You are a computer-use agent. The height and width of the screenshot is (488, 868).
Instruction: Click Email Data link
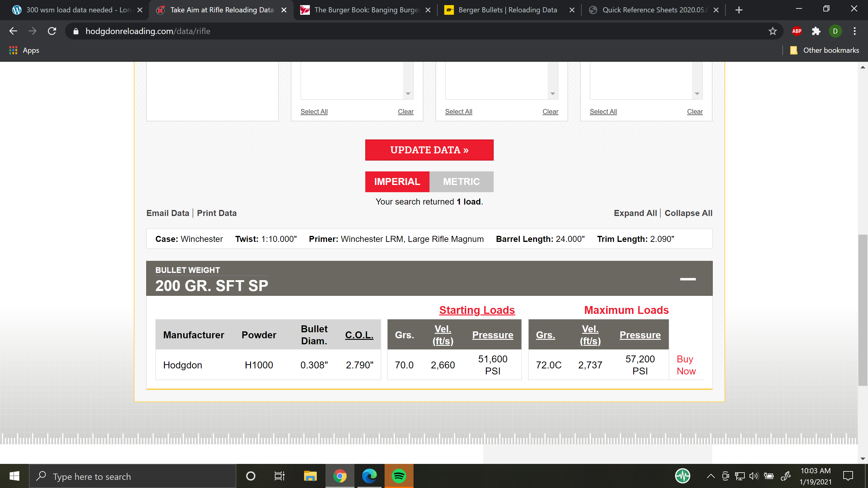pos(168,213)
